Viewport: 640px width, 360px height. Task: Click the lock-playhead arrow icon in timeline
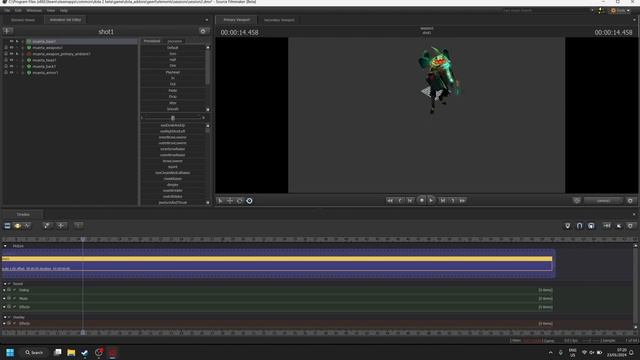coord(607,226)
